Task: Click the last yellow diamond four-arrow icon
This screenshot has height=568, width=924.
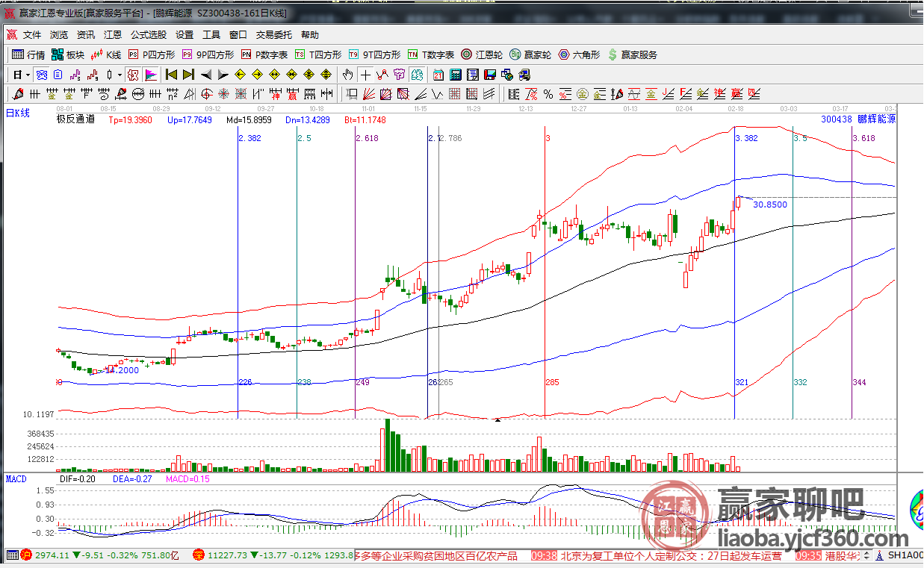Action: pos(326,75)
